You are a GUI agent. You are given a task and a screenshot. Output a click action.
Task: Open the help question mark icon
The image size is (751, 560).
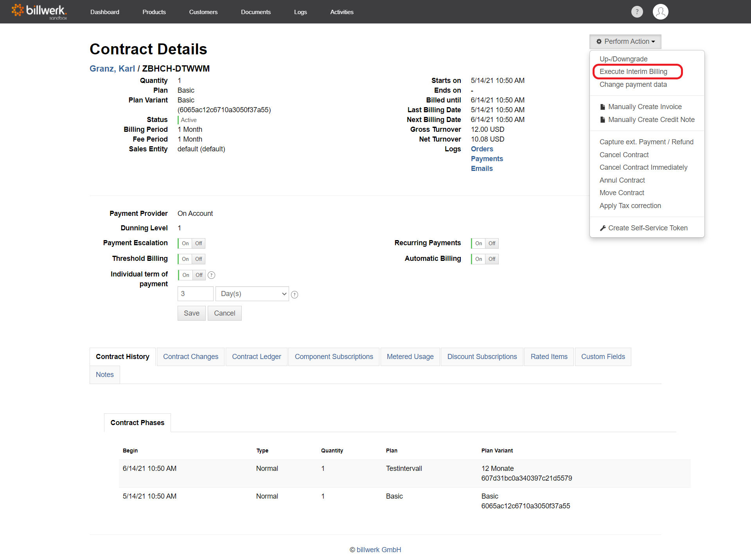tap(637, 12)
